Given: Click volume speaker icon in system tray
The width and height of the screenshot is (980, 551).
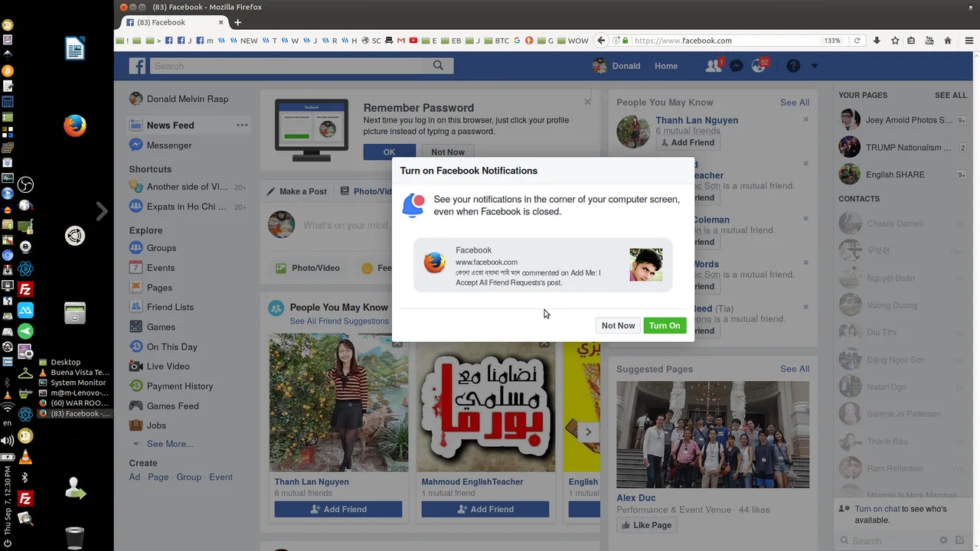Looking at the screenshot, I should [x=8, y=441].
